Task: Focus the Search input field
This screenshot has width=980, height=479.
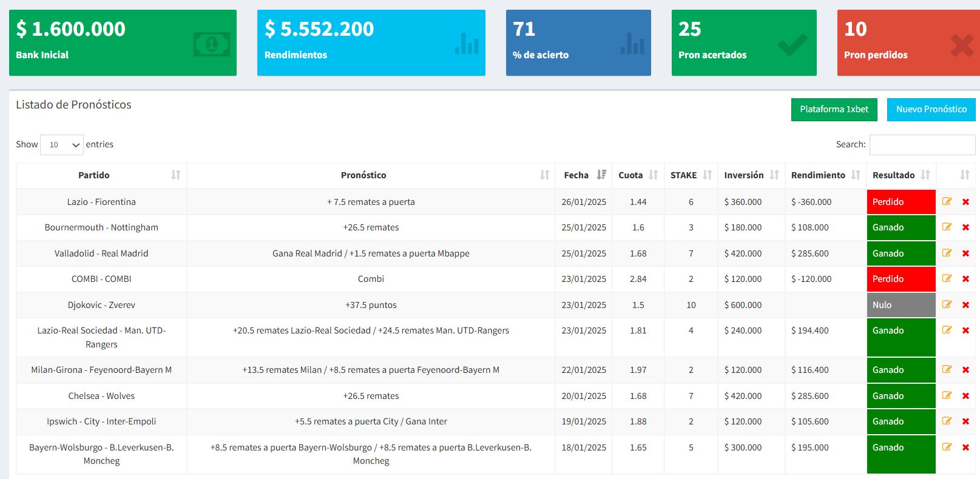Action: point(922,145)
